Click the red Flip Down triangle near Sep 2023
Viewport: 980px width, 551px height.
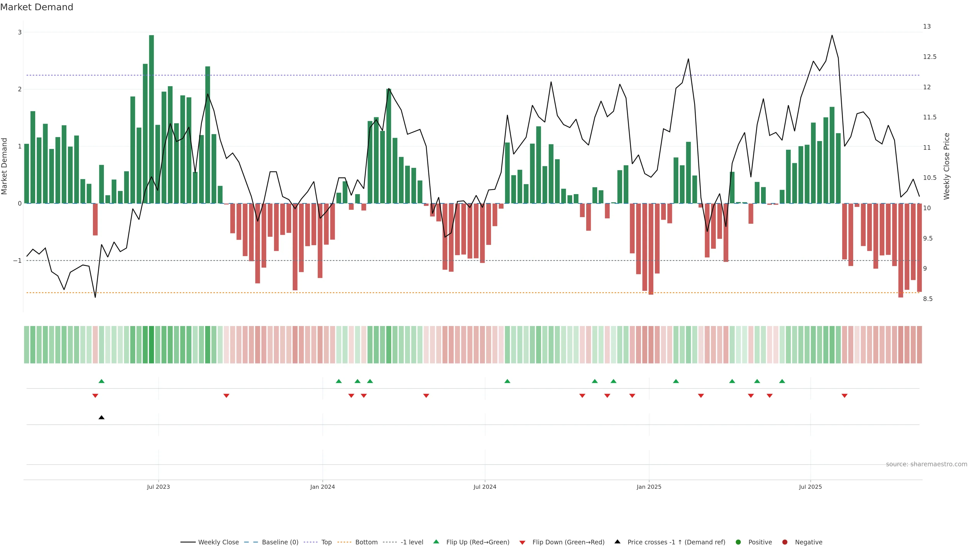click(x=226, y=396)
